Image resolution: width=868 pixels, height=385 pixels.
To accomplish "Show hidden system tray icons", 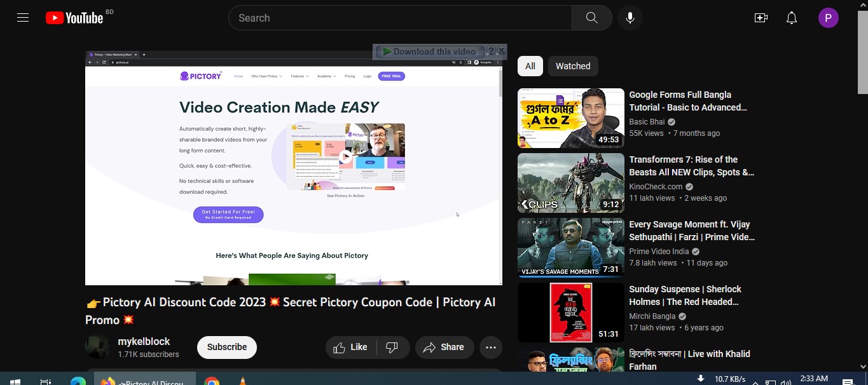I will point(755,382).
